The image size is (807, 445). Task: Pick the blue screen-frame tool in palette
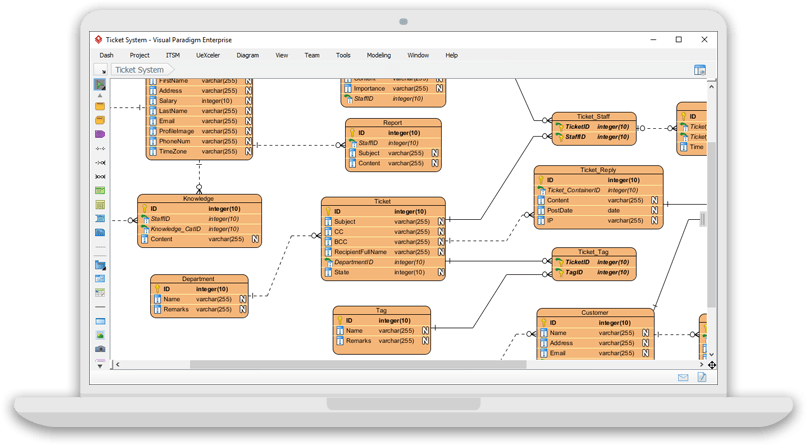pos(100,322)
